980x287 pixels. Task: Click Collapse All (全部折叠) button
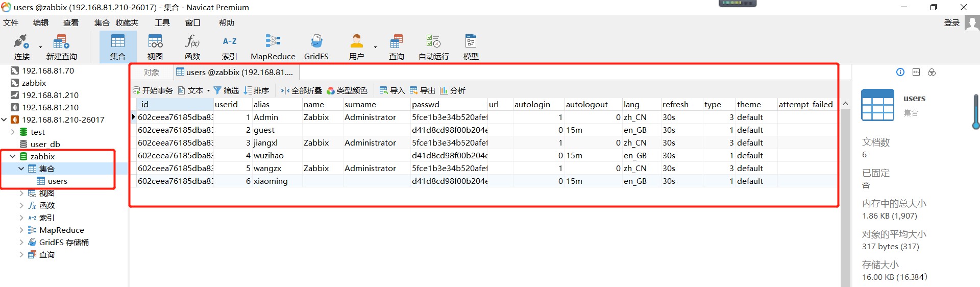(x=302, y=90)
